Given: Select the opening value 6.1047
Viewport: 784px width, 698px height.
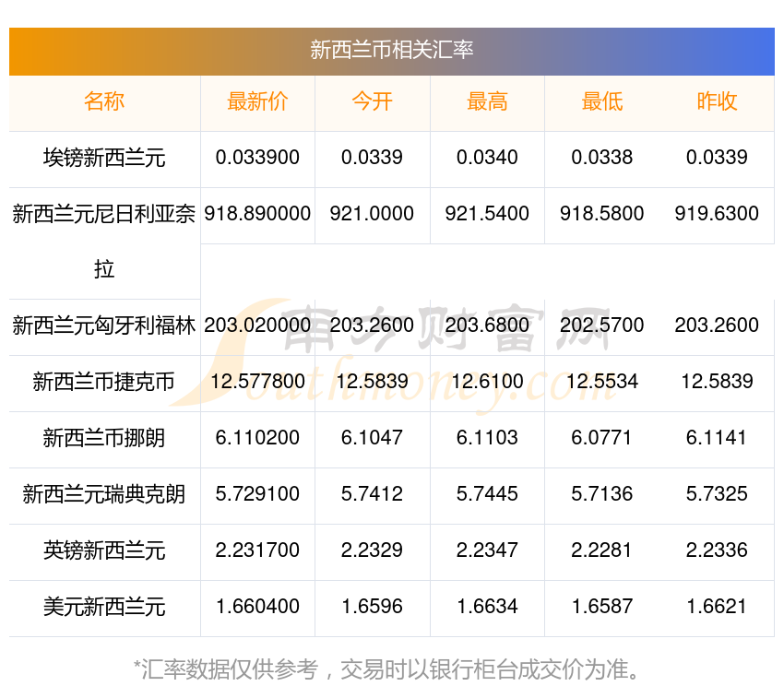Looking at the screenshot, I should (x=372, y=437).
